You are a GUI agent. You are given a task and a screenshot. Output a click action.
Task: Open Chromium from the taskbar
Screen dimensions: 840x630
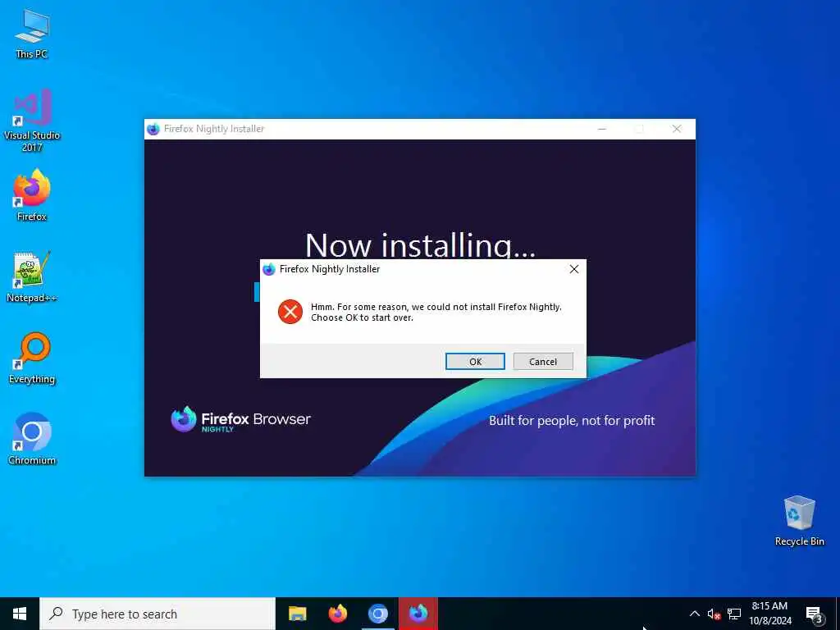[377, 614]
